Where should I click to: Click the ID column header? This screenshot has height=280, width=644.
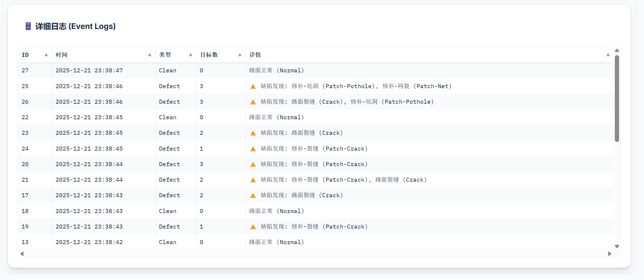[35, 55]
